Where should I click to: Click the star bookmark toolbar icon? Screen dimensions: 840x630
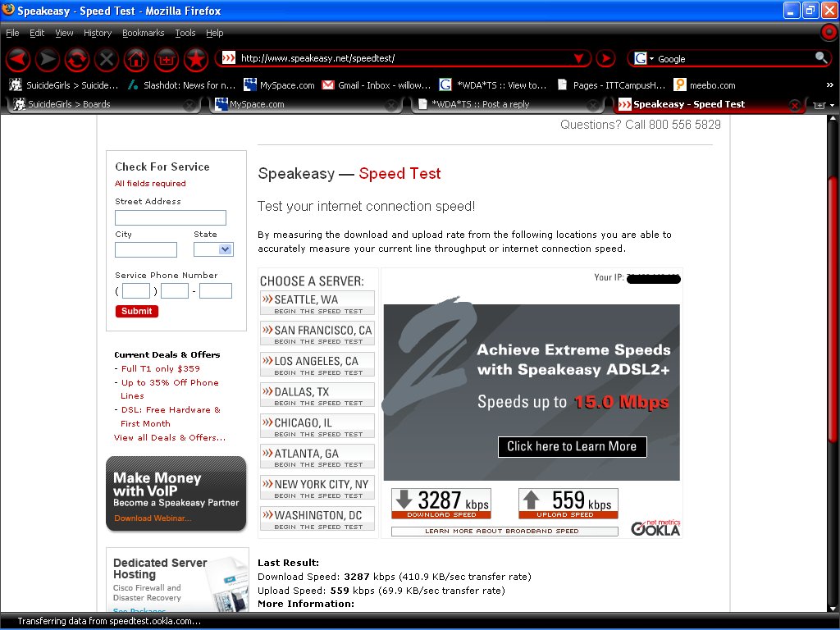pos(195,59)
